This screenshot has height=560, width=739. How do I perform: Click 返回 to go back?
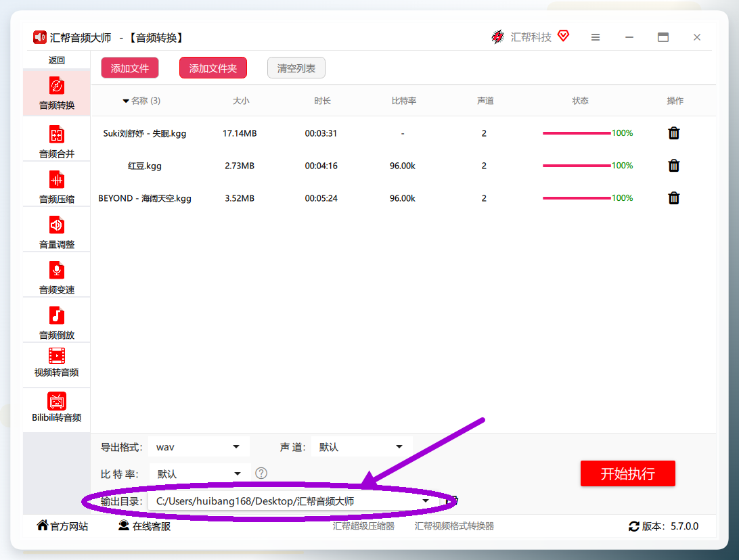(x=57, y=60)
